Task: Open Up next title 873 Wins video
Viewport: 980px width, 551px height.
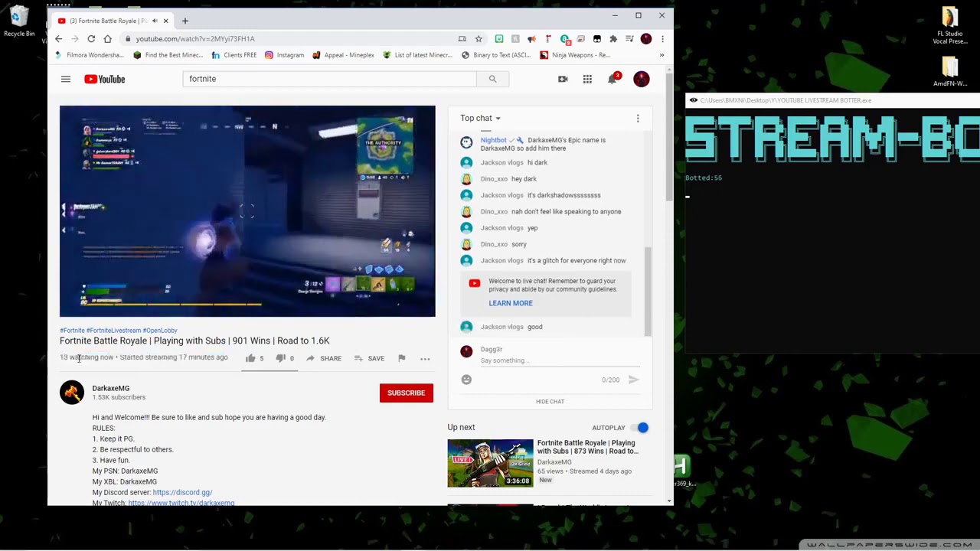Action: pos(587,447)
